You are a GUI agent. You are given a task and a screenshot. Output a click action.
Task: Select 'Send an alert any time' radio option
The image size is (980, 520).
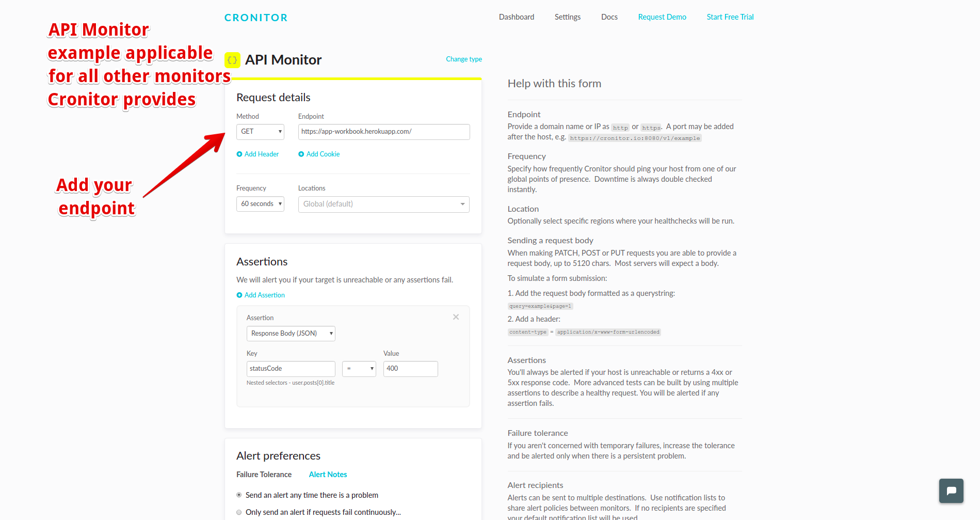239,495
